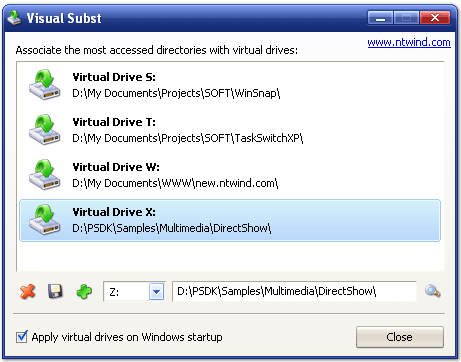Screen dimensions: 461x362
Task: Select the Virtual Drive W: new.ntwind.com entry
Action: [230, 175]
